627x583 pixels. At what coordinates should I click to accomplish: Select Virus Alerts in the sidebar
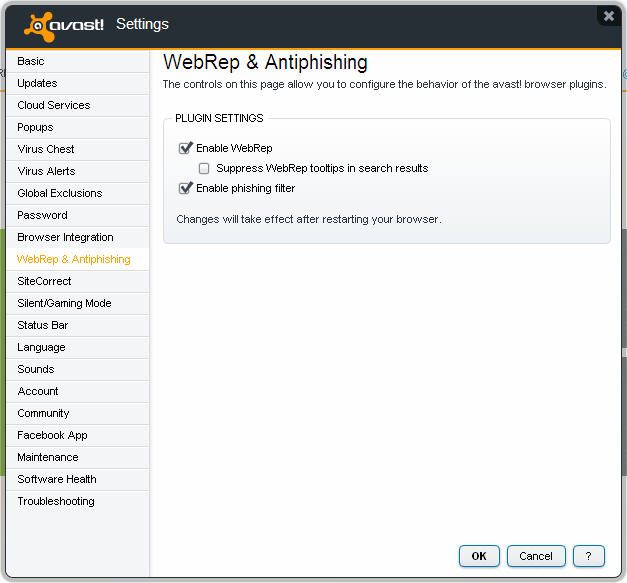point(78,171)
